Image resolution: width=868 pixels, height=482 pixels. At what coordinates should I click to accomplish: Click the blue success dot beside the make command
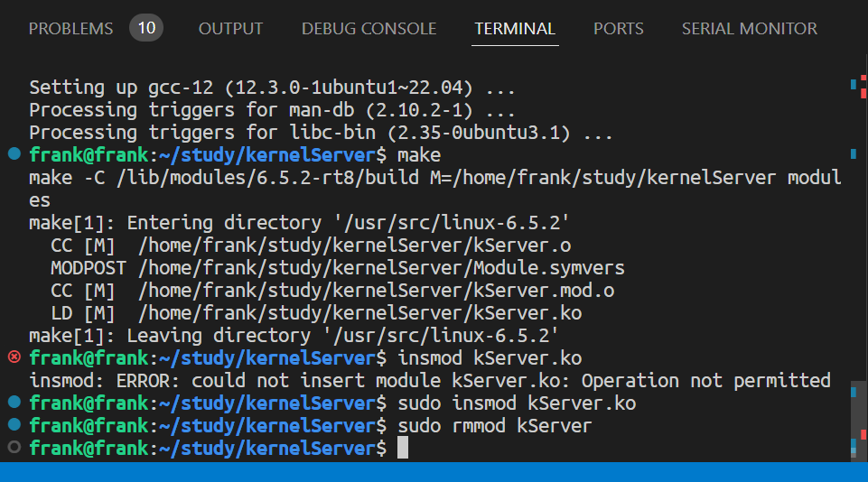coord(14,154)
